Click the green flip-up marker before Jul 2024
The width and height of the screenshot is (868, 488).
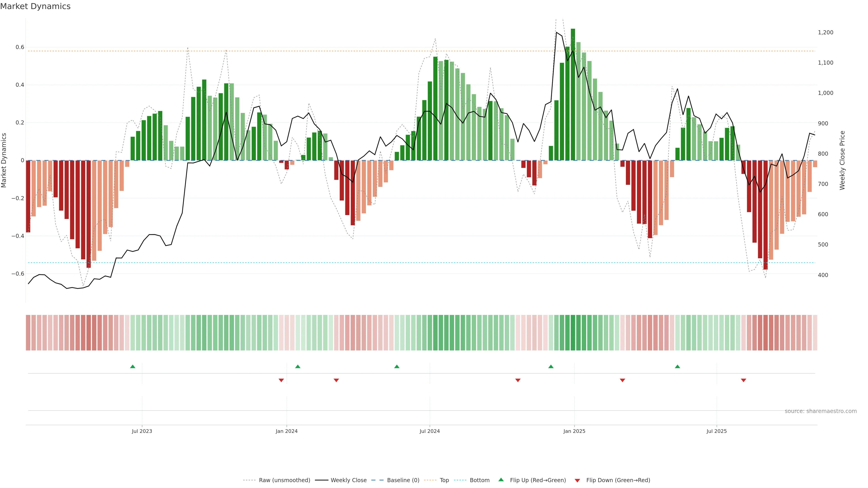coord(397,366)
